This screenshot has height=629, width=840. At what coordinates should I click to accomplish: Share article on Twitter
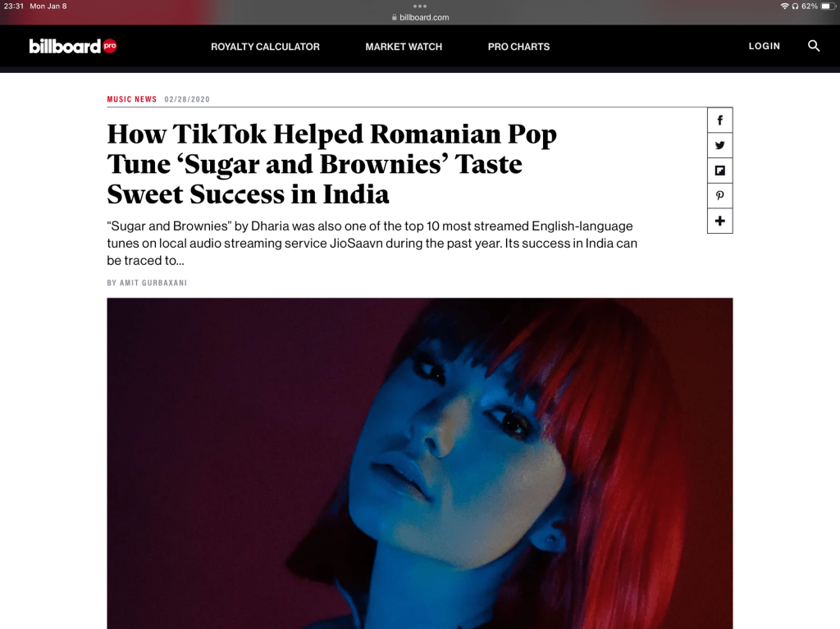719,145
